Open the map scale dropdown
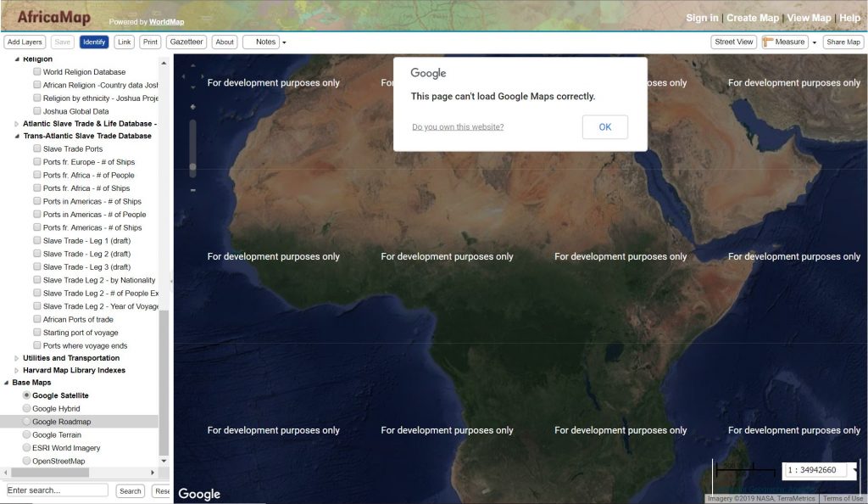Viewport: 868px width, 504px height. tap(855, 470)
